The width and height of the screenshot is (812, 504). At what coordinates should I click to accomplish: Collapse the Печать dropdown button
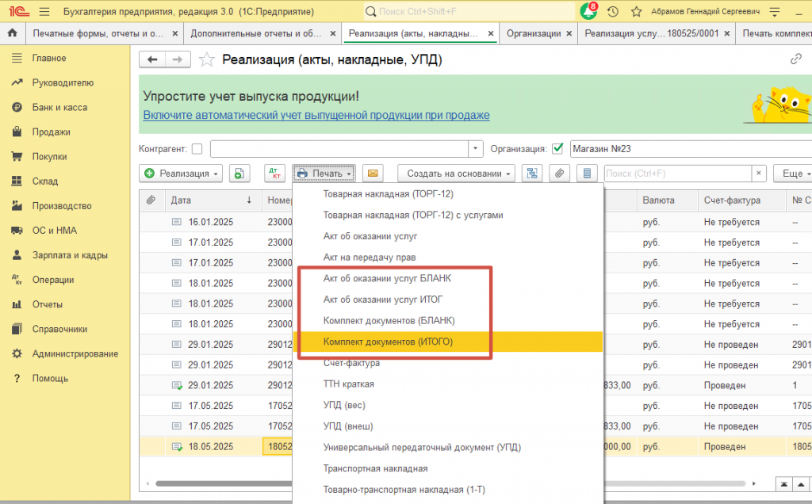(324, 174)
